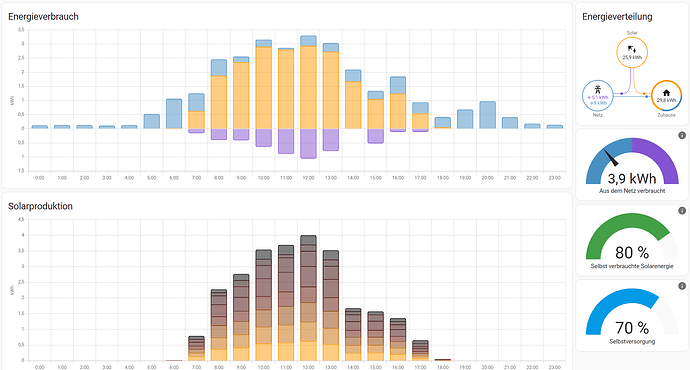Select the '80 %' value text
Image resolution: width=690 pixels, height=370 pixels.
click(x=632, y=253)
